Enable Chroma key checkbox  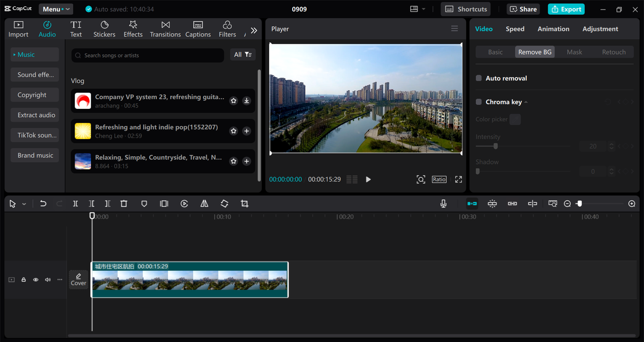click(479, 102)
